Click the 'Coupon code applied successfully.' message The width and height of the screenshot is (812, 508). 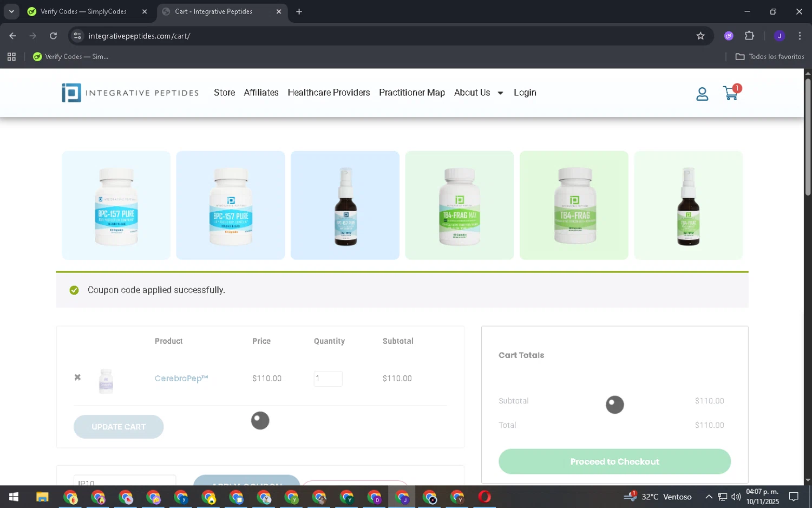156,290
